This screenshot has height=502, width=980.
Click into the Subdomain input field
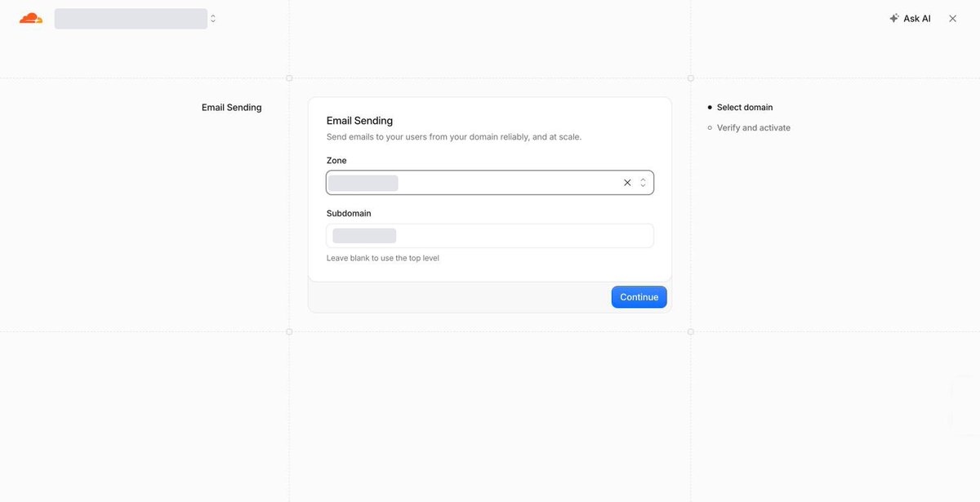[490, 236]
